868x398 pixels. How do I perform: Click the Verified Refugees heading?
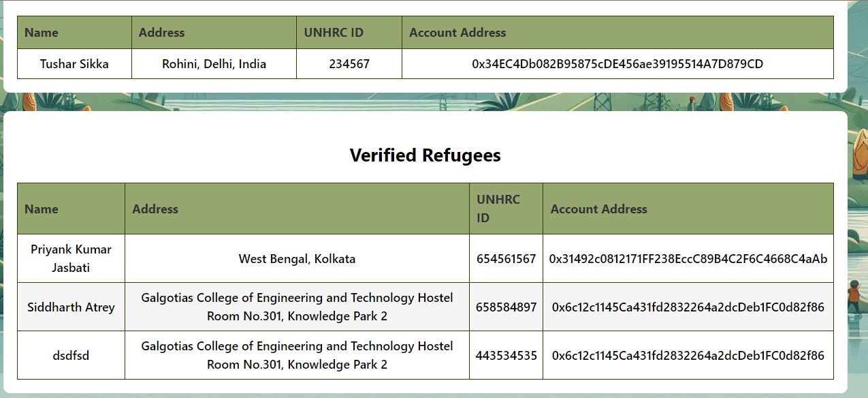(425, 155)
